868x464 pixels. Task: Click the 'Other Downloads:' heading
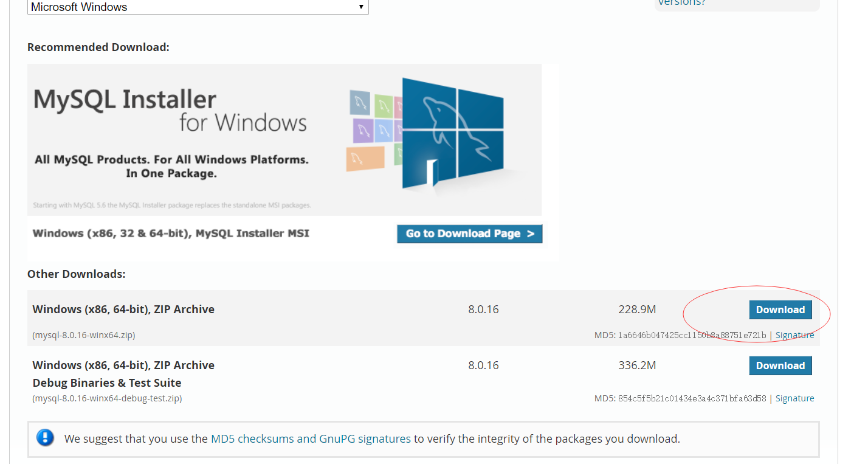click(77, 274)
